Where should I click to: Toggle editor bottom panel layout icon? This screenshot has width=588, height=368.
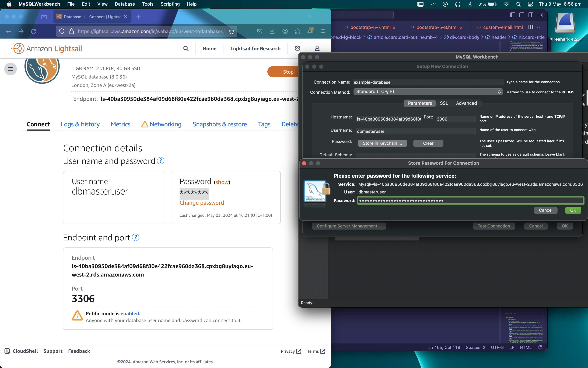click(x=522, y=15)
